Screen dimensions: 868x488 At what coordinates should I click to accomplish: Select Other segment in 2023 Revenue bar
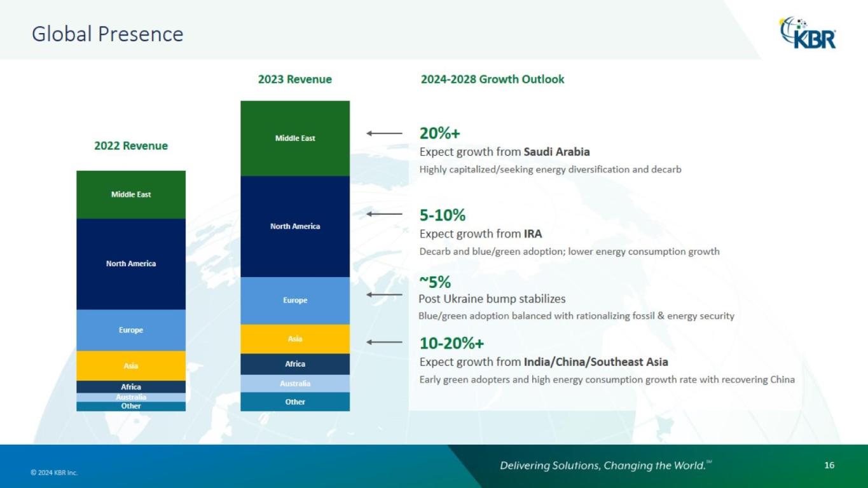(295, 402)
